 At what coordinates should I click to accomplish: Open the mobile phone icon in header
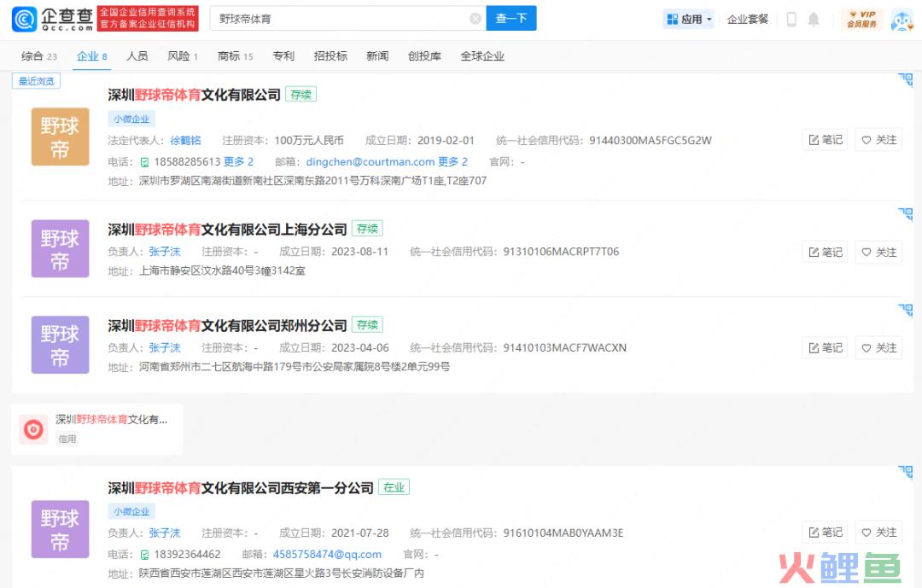(791, 20)
